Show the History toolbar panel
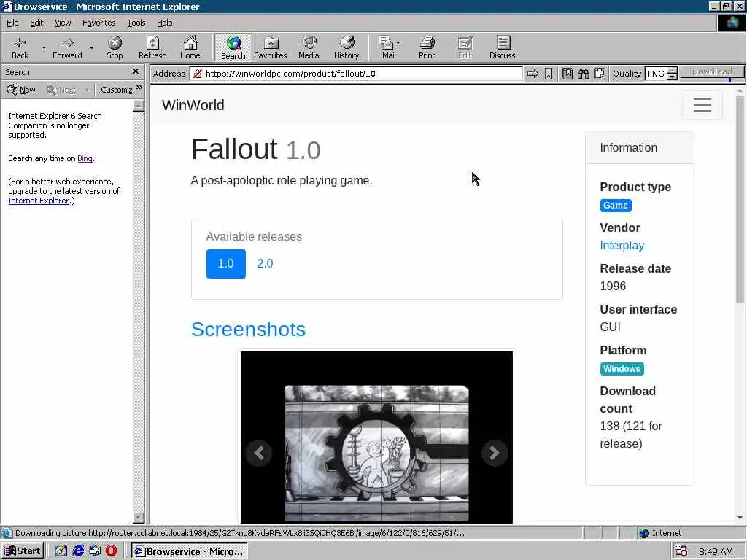Viewport: 747px width, 560px height. (347, 47)
